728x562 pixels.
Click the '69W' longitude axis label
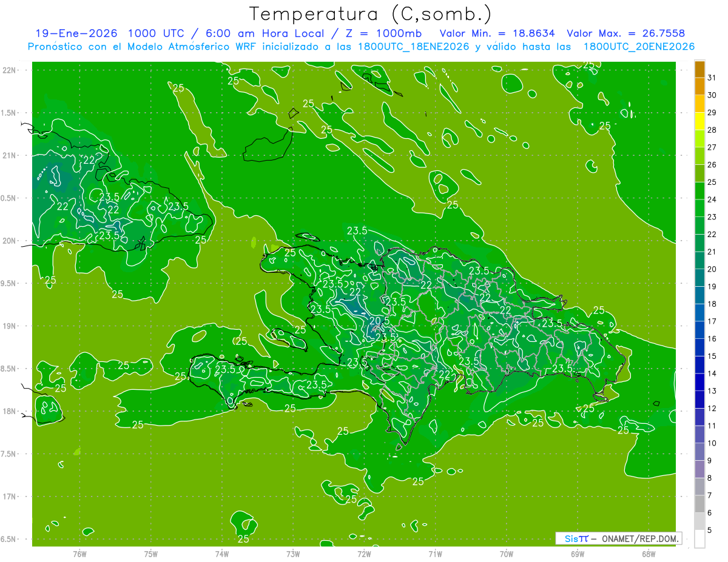[x=578, y=554]
